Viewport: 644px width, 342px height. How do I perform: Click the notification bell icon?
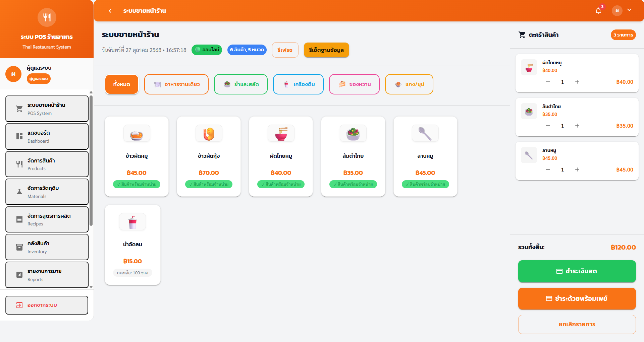(598, 11)
